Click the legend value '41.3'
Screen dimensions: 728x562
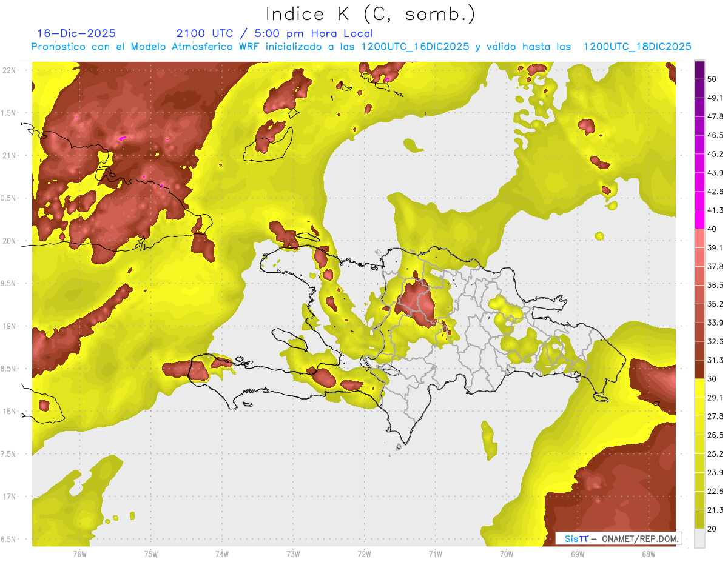715,210
